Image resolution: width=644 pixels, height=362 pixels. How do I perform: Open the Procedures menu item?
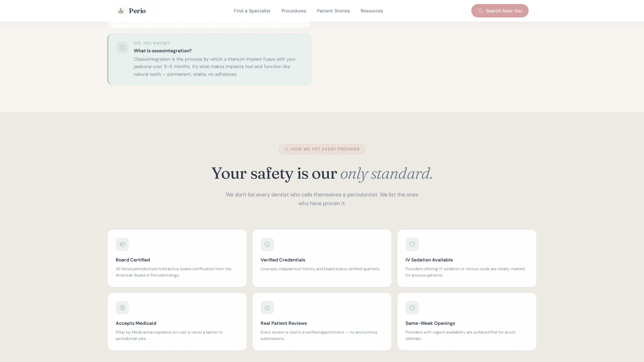(x=293, y=11)
